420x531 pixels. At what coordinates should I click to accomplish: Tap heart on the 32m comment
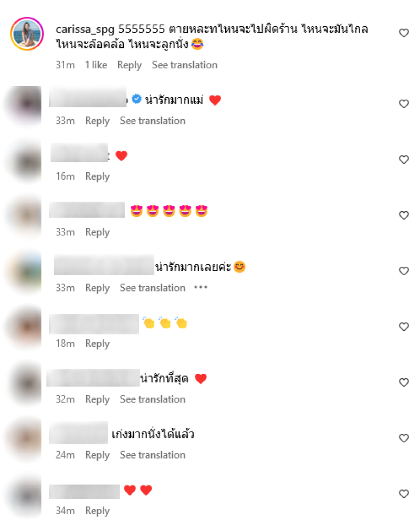[404, 382]
